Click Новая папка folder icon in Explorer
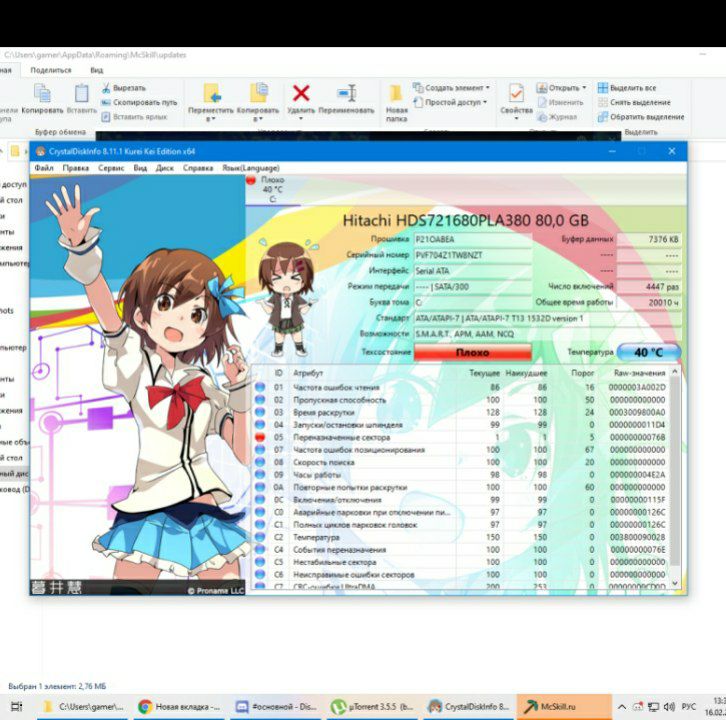Image resolution: width=726 pixels, height=720 pixels. click(396, 93)
